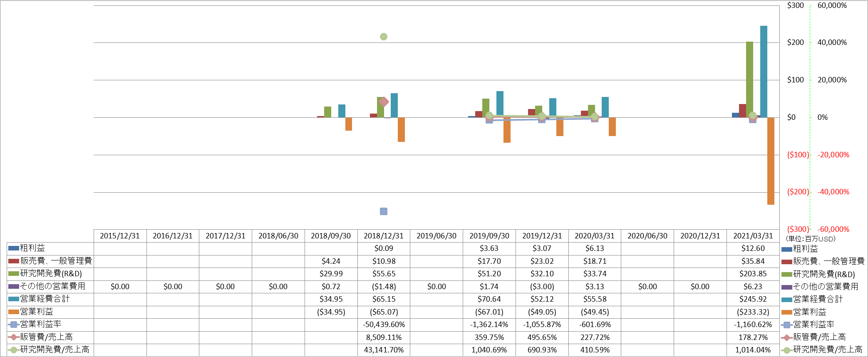Viewport: 868px width, 357px height.
Task: Click the 営業経費合計 legend entry on the right
Action: pos(812,299)
